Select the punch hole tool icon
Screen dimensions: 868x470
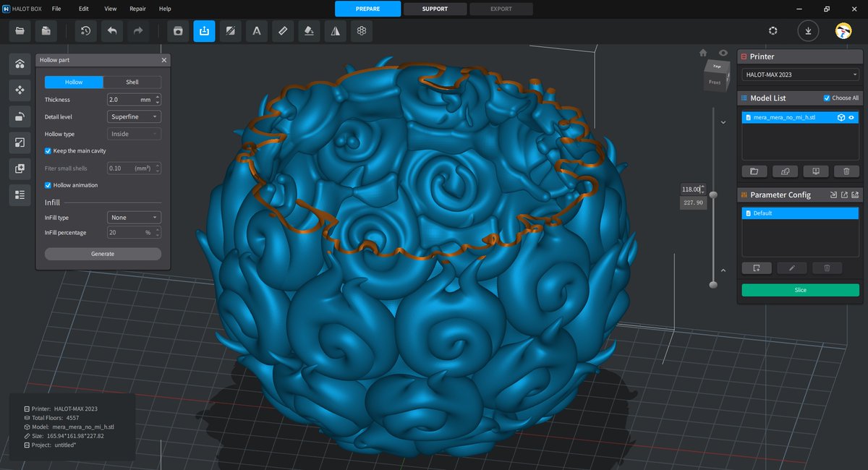(x=178, y=31)
